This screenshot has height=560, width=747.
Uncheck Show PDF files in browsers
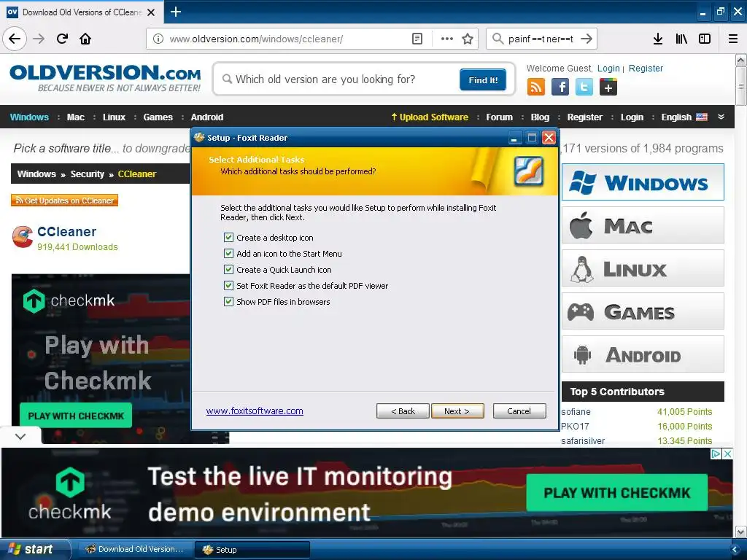(x=228, y=301)
